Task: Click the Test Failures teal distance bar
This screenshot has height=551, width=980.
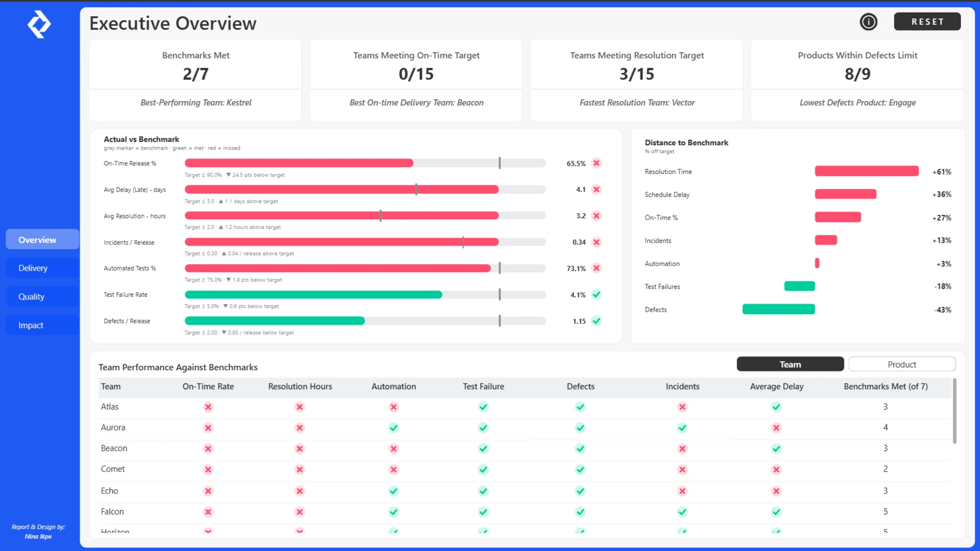Action: [x=799, y=286]
